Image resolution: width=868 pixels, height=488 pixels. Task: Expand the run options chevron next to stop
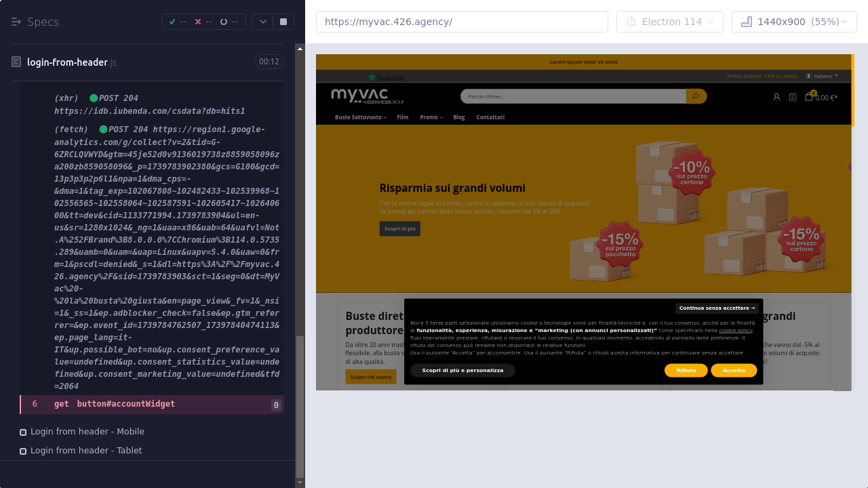(x=262, y=22)
